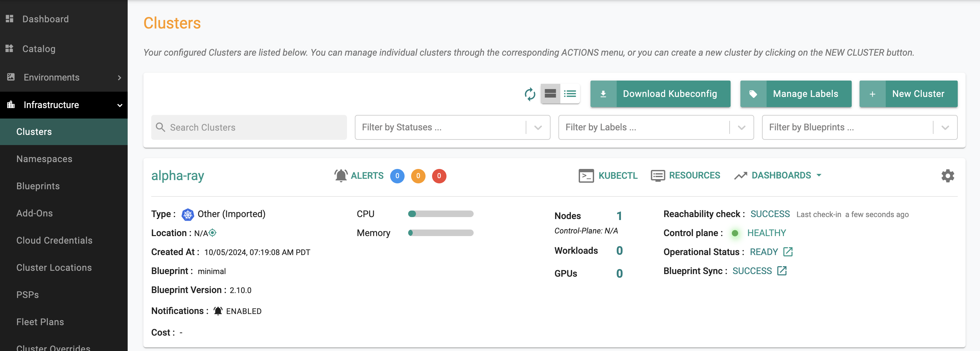Open Operational Status READY external link icon
Viewport: 980px width, 351px height.
788,252
